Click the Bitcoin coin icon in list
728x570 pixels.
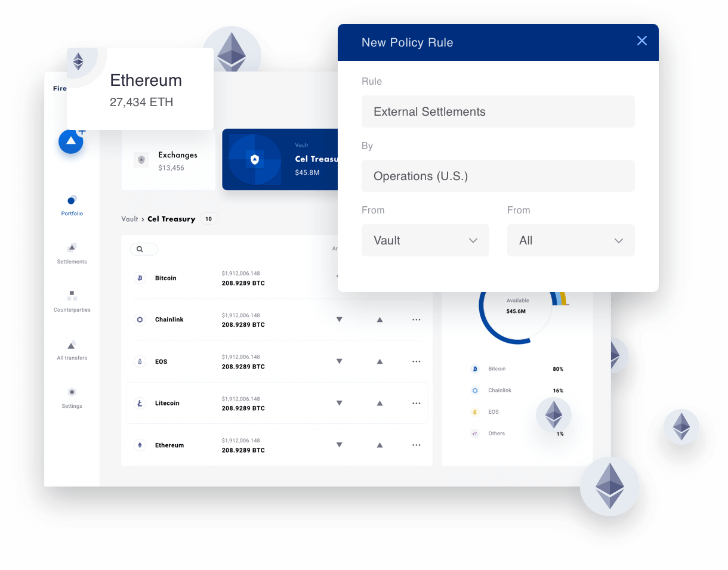140,278
